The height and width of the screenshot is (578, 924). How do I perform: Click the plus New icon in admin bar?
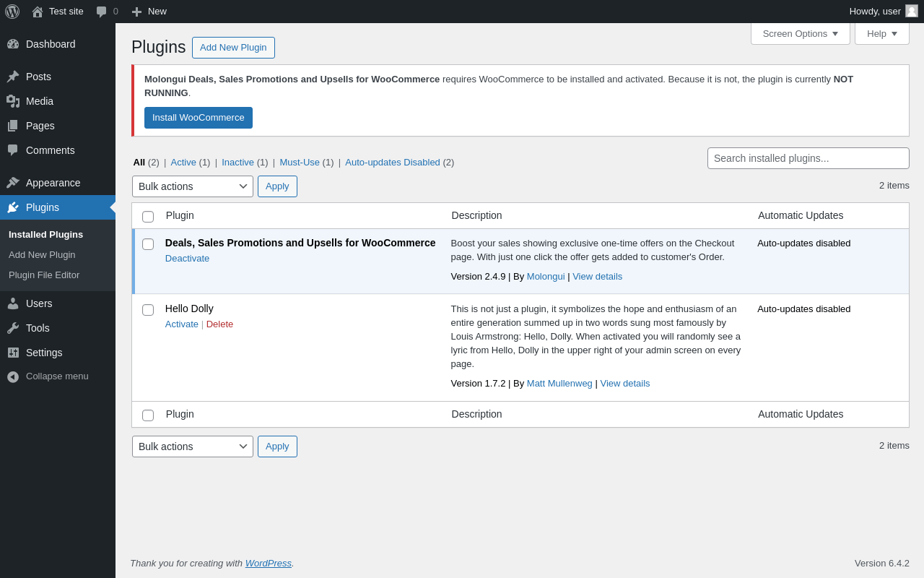136,12
